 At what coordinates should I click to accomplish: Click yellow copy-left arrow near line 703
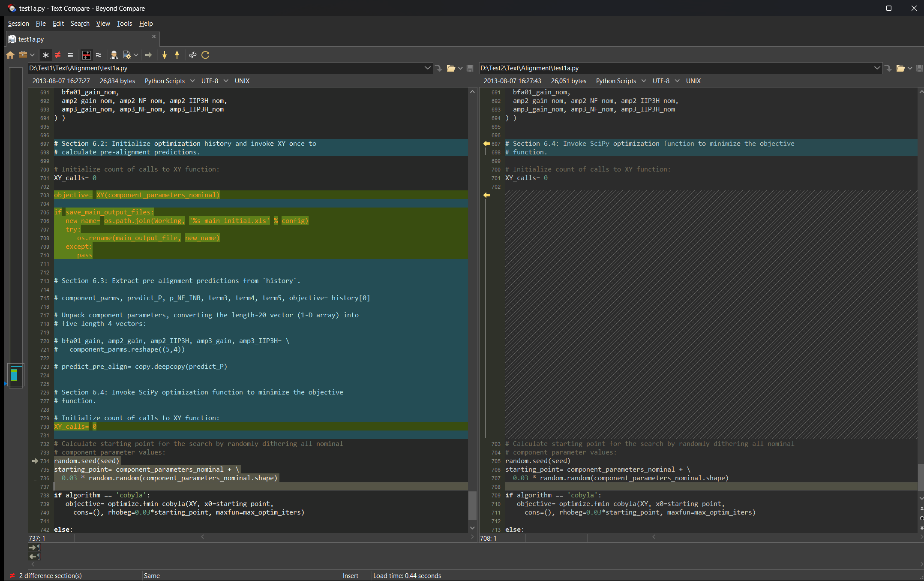coord(486,195)
